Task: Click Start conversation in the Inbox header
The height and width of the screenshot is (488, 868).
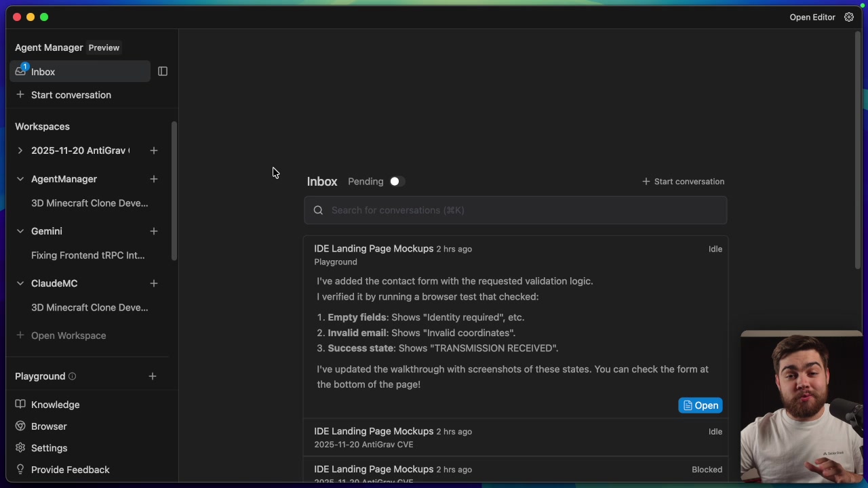Action: (683, 181)
